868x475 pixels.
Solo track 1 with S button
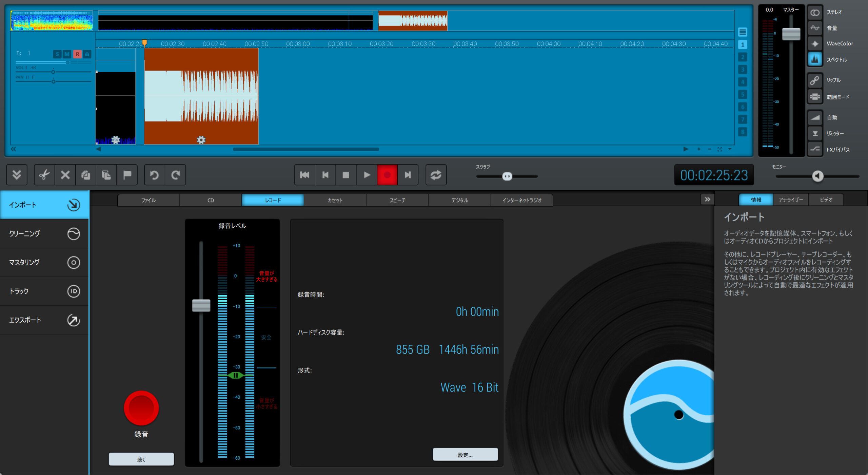tap(57, 54)
